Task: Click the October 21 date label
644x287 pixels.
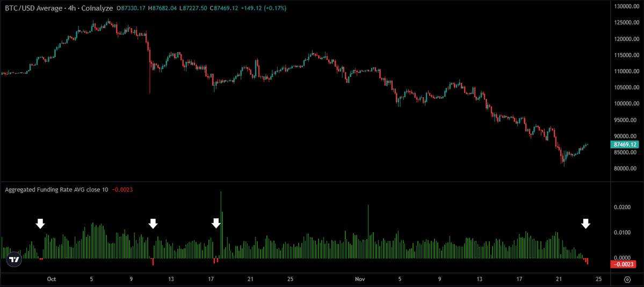Action: 250,279
